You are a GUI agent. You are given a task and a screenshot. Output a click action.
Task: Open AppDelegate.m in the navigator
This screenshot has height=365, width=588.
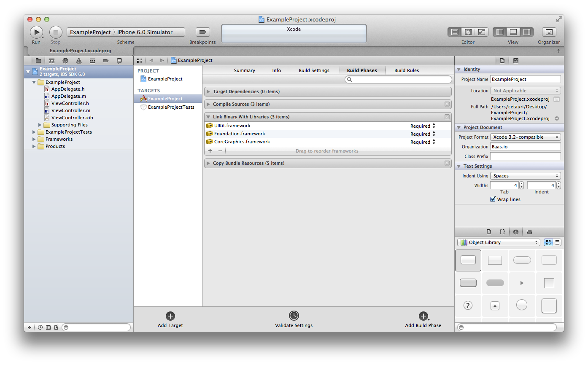click(69, 96)
